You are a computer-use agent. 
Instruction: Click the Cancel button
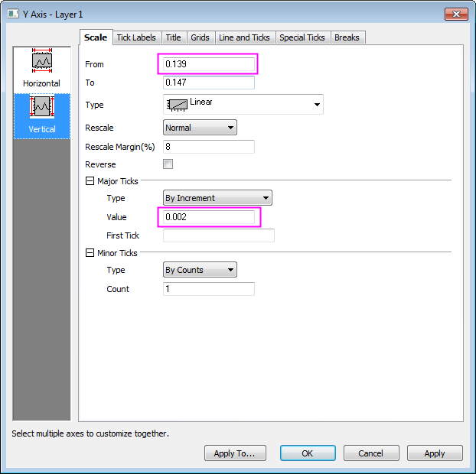point(371,453)
